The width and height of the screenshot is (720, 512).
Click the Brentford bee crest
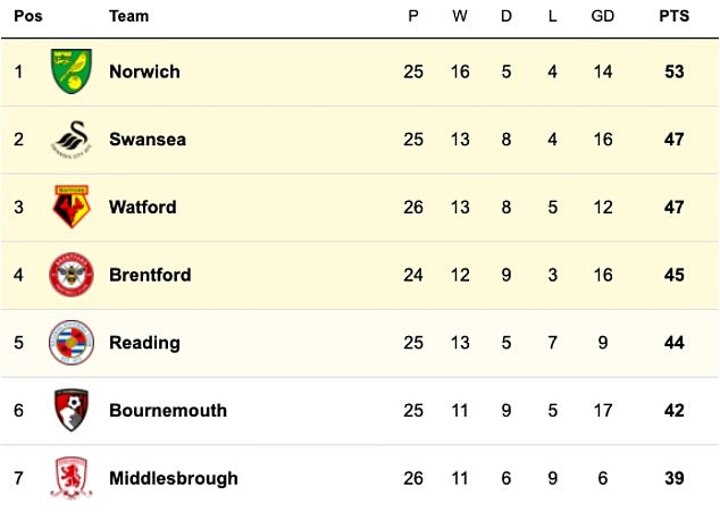coord(72,275)
